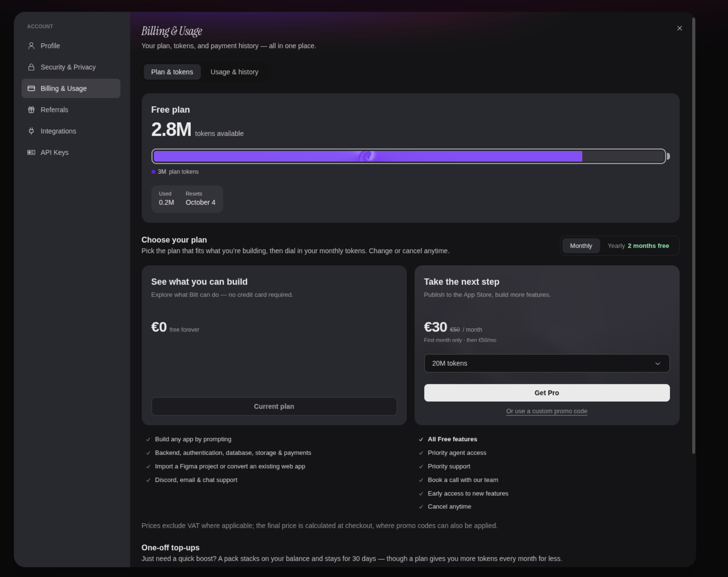Click the API Keys icon
Viewport: 728px width, 577px height.
click(31, 152)
